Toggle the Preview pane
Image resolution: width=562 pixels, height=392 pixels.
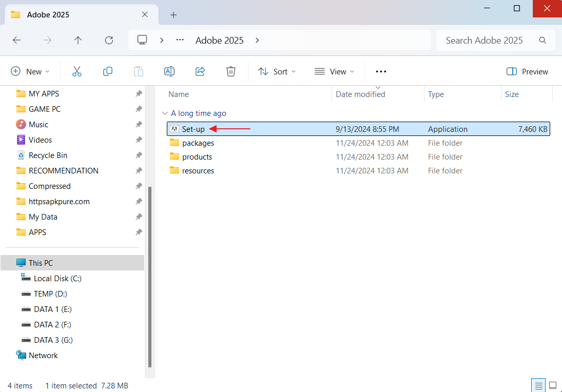click(x=527, y=71)
